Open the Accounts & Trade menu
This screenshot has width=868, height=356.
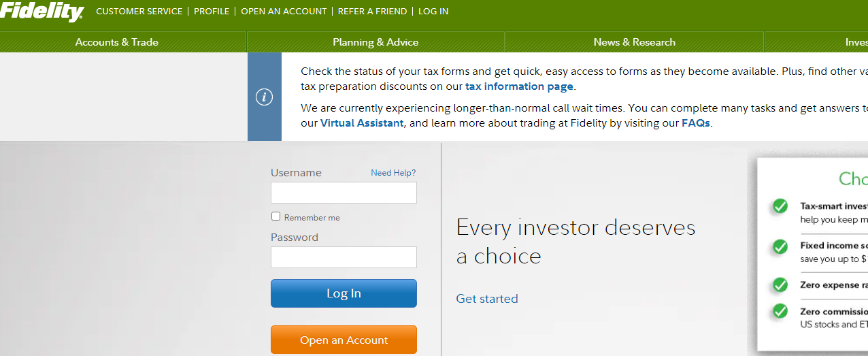117,42
